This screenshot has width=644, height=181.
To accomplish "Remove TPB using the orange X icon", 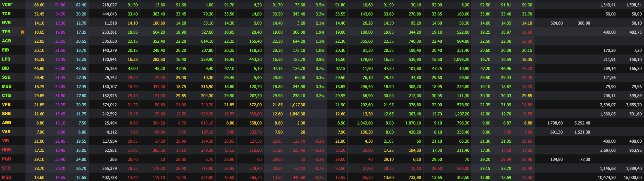I will [x=22, y=32].
